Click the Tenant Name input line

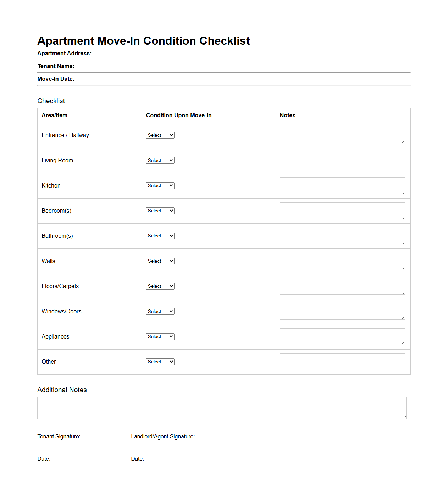point(248,69)
